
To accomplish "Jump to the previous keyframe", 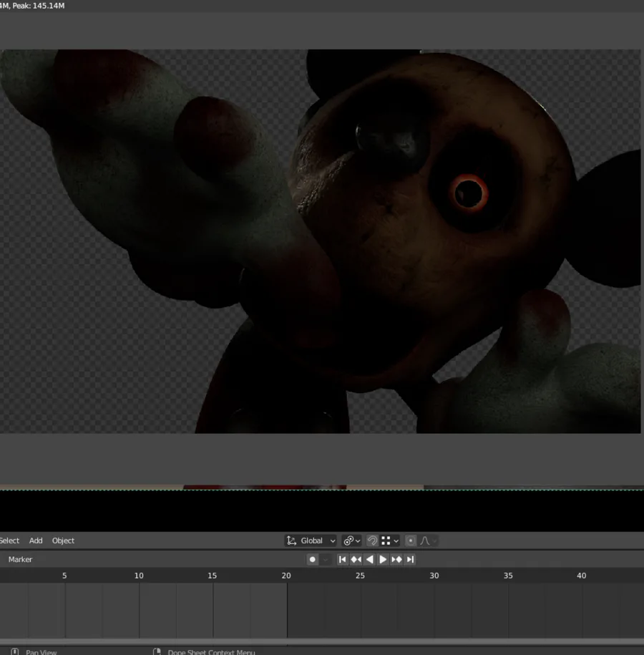I will [x=356, y=559].
